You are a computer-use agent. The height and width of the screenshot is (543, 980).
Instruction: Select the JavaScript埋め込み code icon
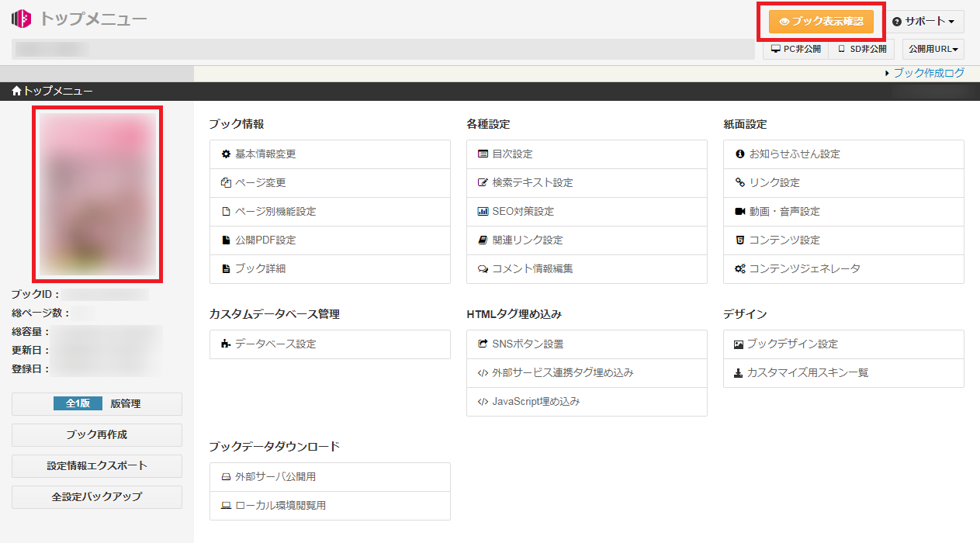[x=481, y=401]
